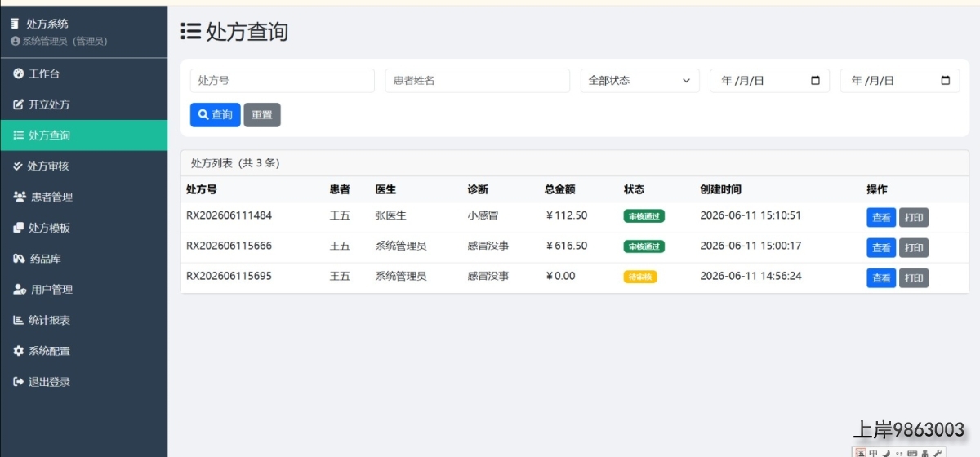Click the blue 查询 search button

(x=216, y=115)
